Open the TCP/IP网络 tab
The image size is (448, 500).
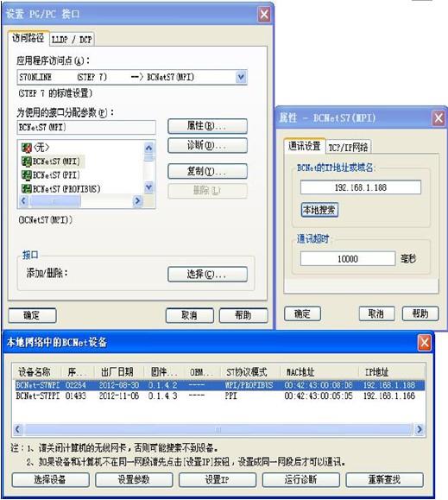(348, 148)
